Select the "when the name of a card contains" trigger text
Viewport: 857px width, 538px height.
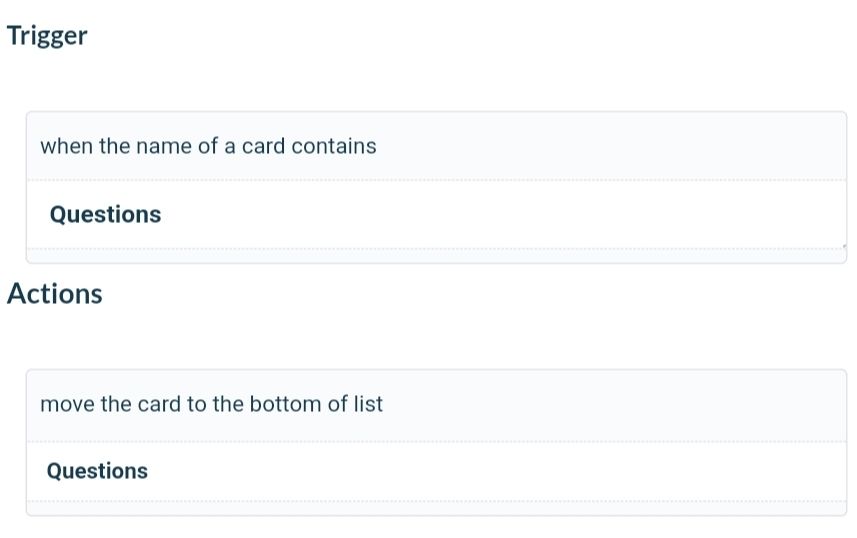pos(208,146)
